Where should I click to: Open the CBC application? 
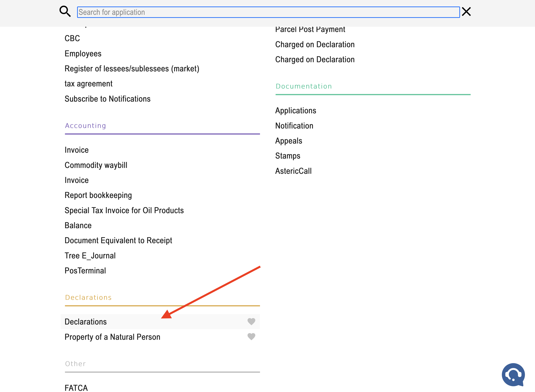click(72, 38)
